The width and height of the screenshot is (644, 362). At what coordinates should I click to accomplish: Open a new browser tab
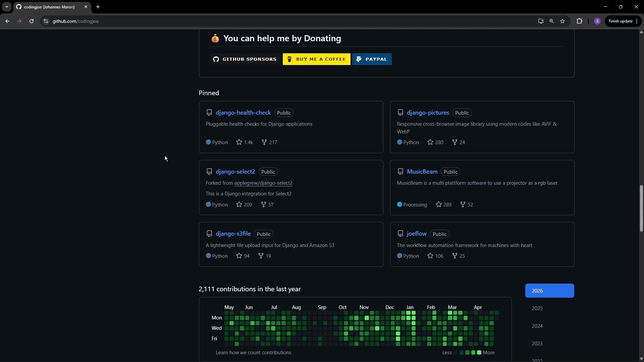(98, 7)
